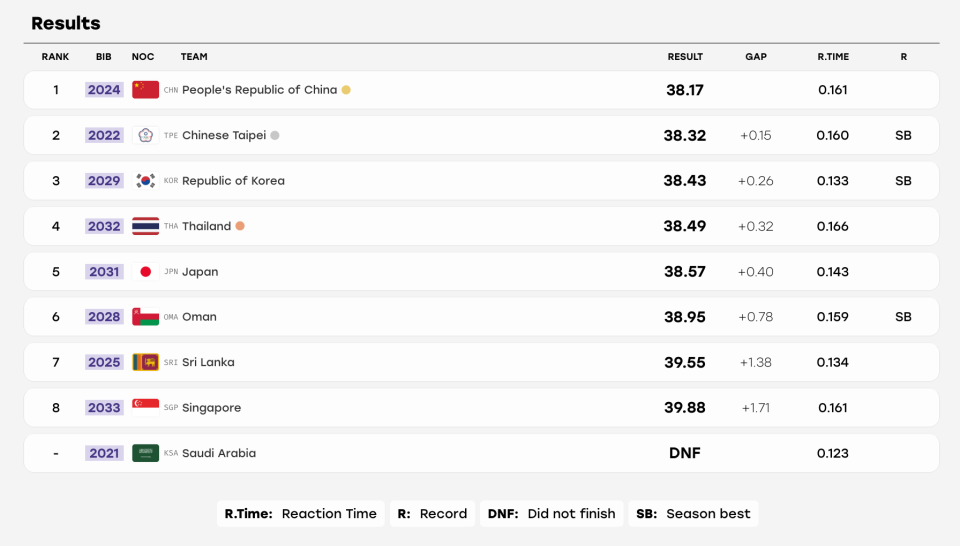The height and width of the screenshot is (546, 960).
Task: Open Singapore team entry
Action: pos(211,408)
